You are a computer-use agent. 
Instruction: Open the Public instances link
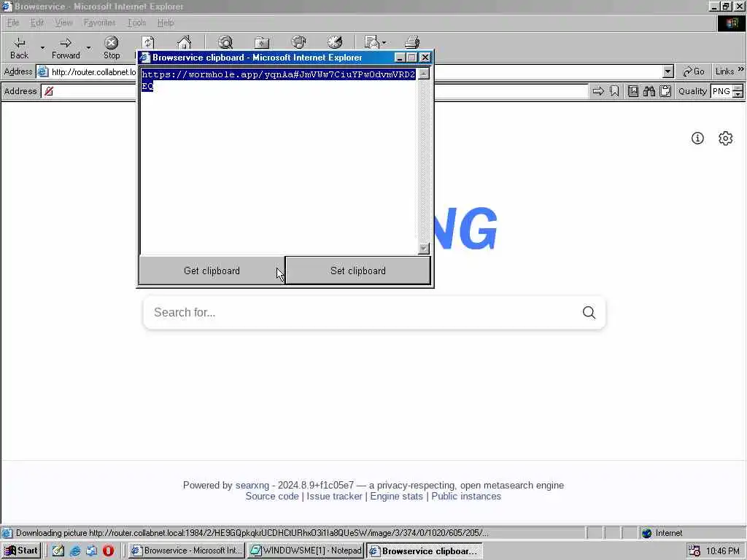466,496
